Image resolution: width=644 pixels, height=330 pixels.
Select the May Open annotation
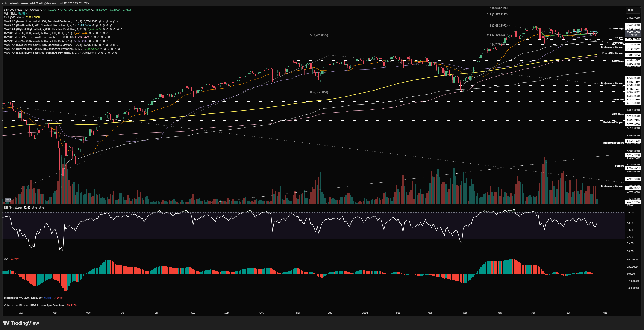(x=618, y=43)
